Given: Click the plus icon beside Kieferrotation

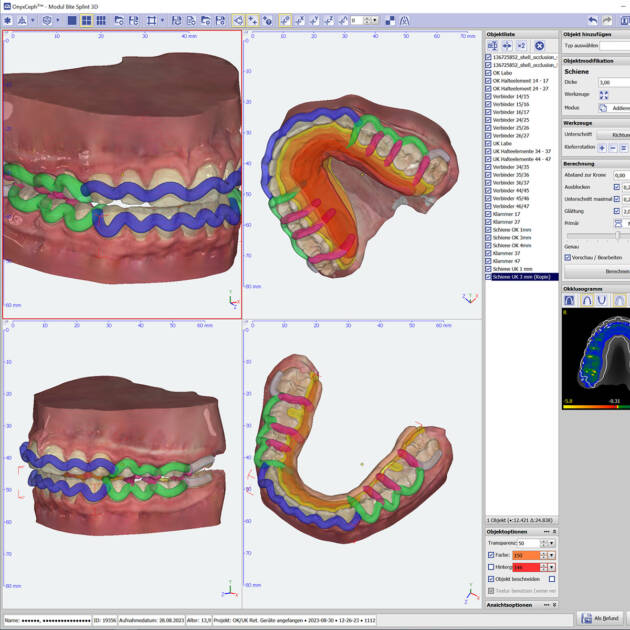Looking at the screenshot, I should (x=602, y=148).
